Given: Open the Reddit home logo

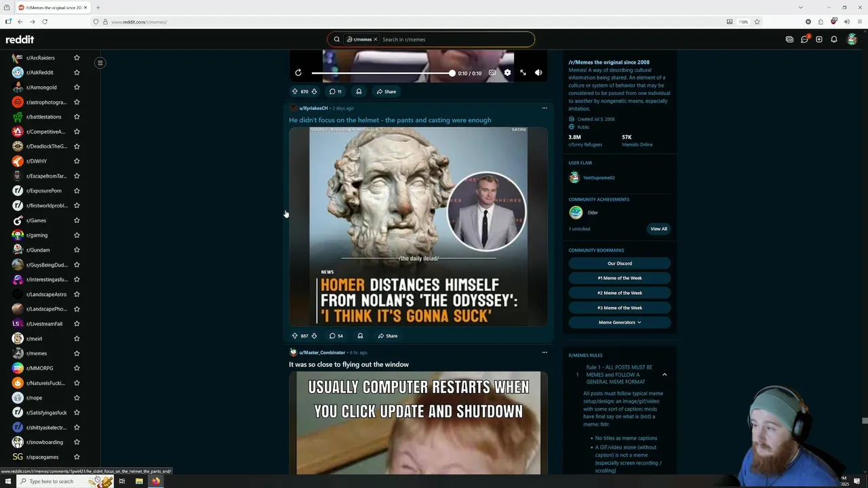Looking at the screenshot, I should click(20, 39).
